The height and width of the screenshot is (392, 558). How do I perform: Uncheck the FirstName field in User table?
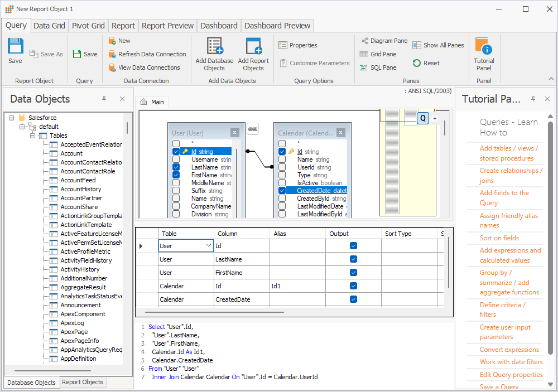click(x=176, y=175)
